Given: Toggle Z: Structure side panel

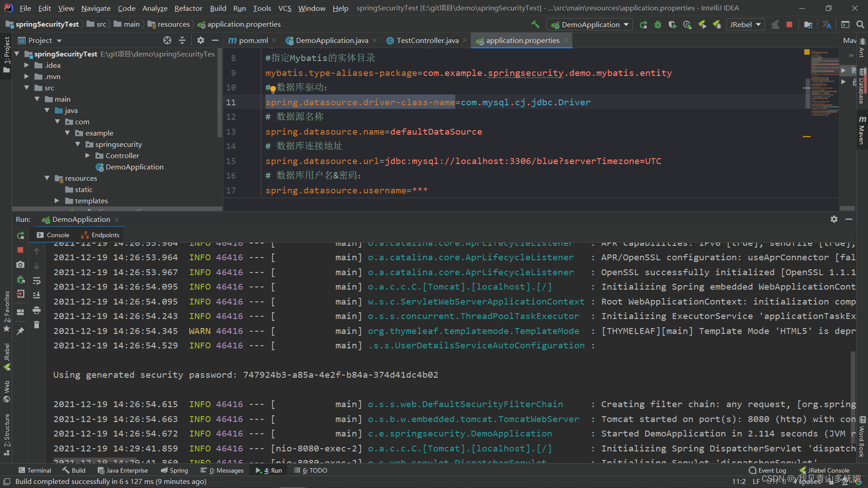Looking at the screenshot, I should (6, 434).
